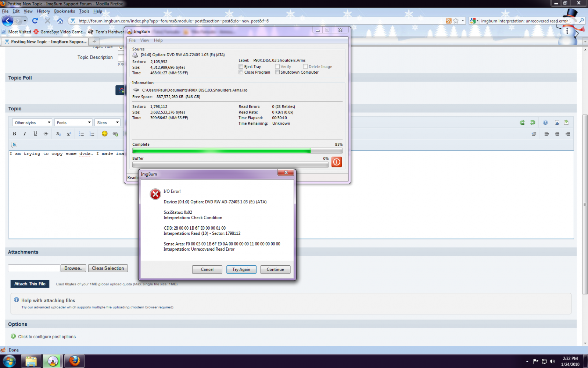
Task: Click the Complete progress bar in ImgBurn
Action: point(237,151)
